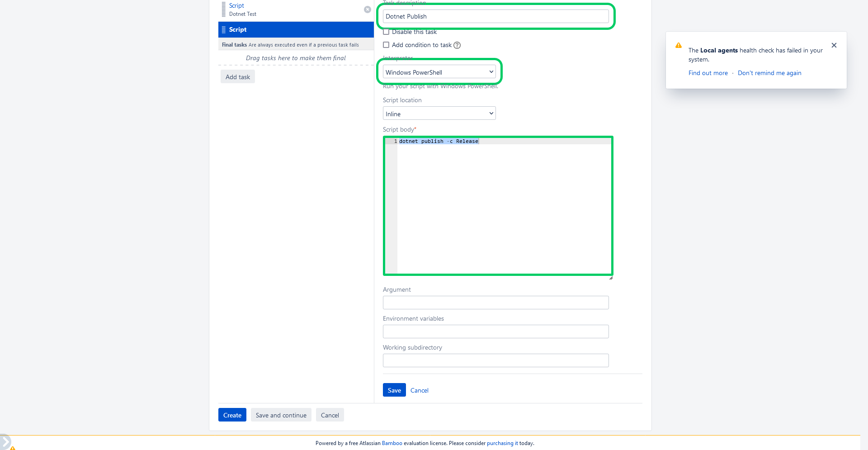Click the warning icon in the notification
868x450 pixels.
(679, 45)
